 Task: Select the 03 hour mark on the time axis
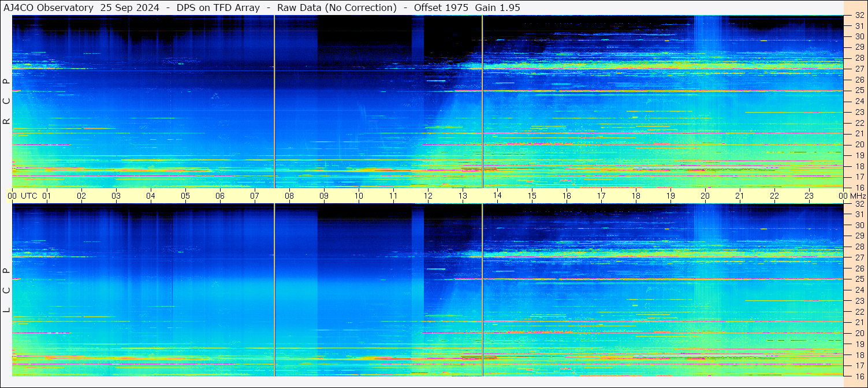tap(116, 196)
